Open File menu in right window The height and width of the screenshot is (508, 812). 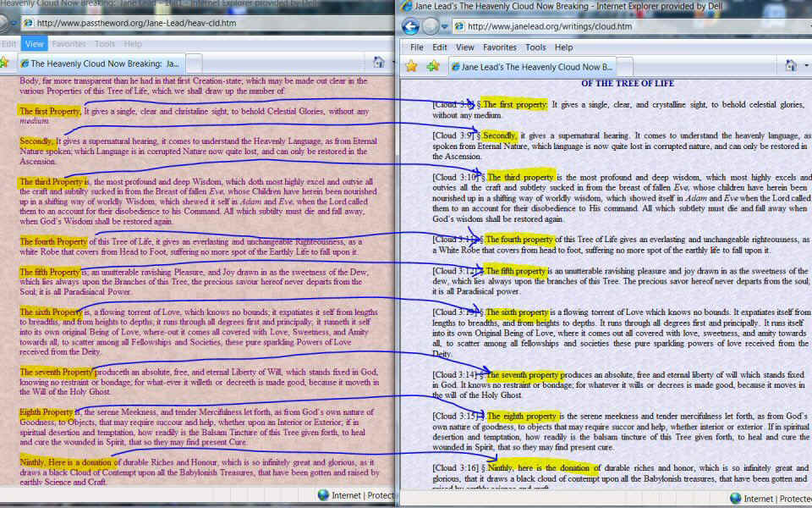[x=417, y=47]
